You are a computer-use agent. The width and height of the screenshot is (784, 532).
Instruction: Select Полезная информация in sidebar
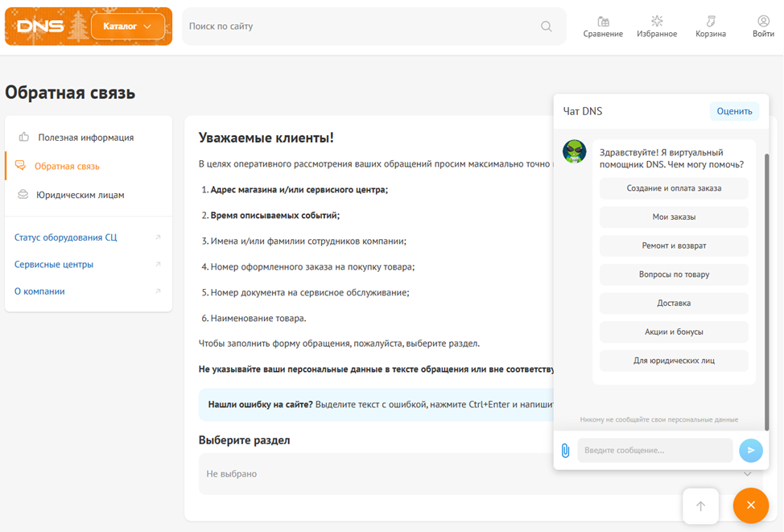(85, 138)
